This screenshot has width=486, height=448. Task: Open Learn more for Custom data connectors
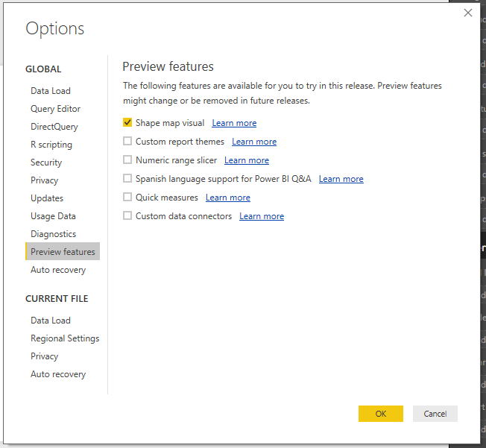click(262, 216)
